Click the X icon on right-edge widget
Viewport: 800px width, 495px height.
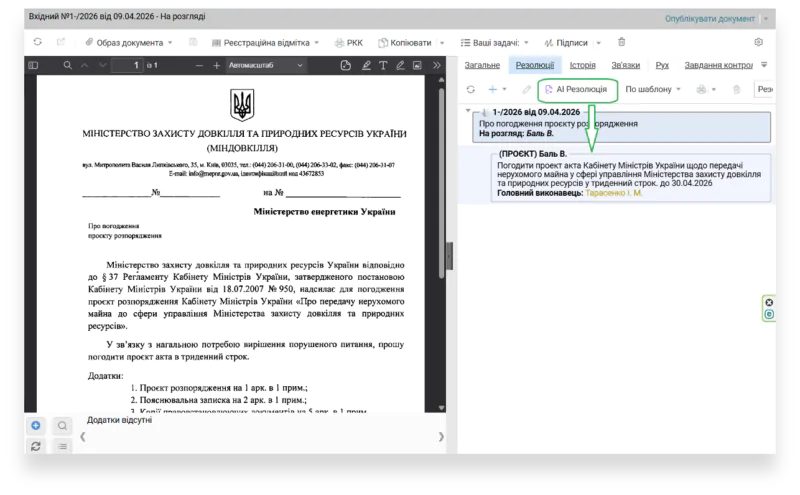click(769, 303)
